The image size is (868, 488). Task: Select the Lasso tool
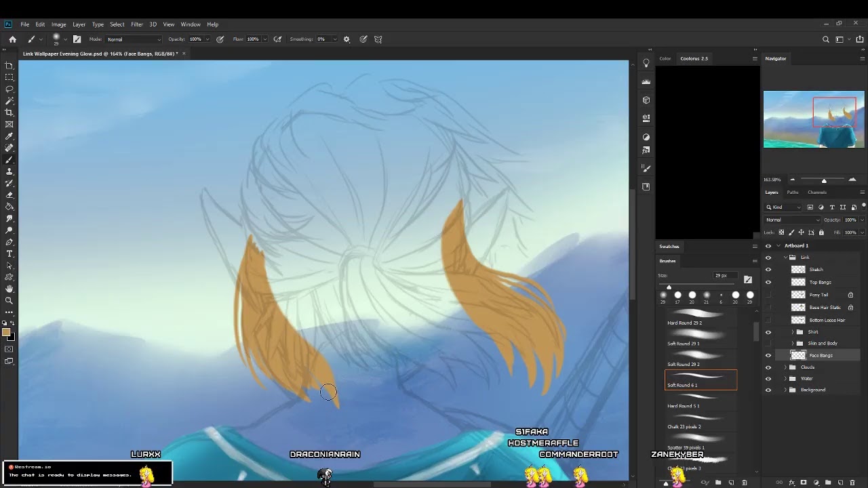coord(9,89)
